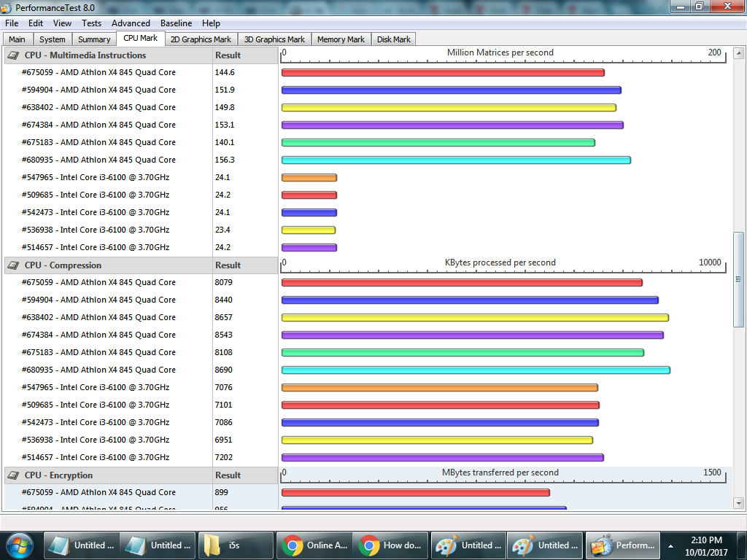Select #675059 AMD Athlon row under Multimedia Instructions
747x560 pixels.
click(x=98, y=72)
